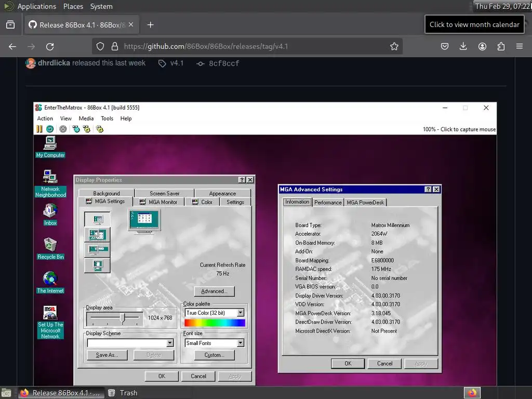532x399 pixels.
Task: Choose the second desktop-mode icon in MGA Settings
Action: click(x=97, y=235)
